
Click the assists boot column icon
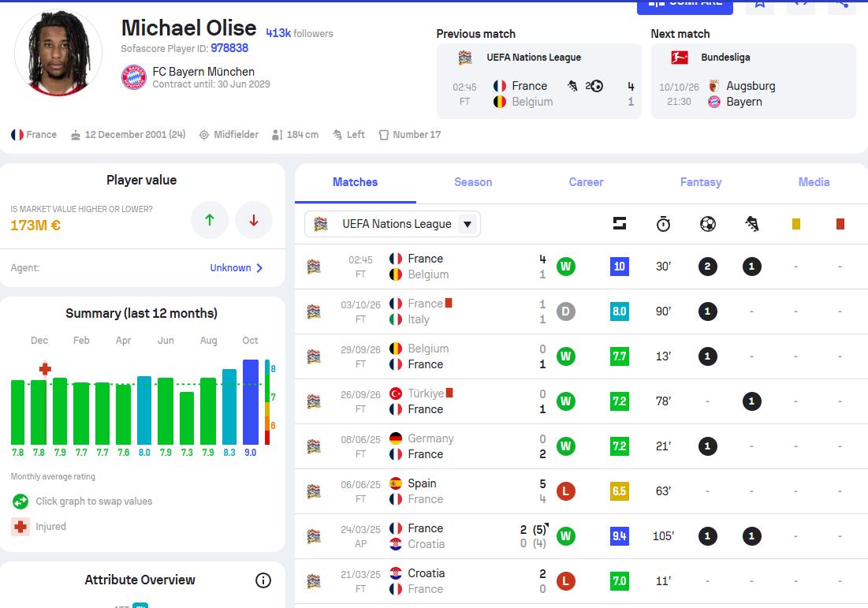tap(752, 224)
